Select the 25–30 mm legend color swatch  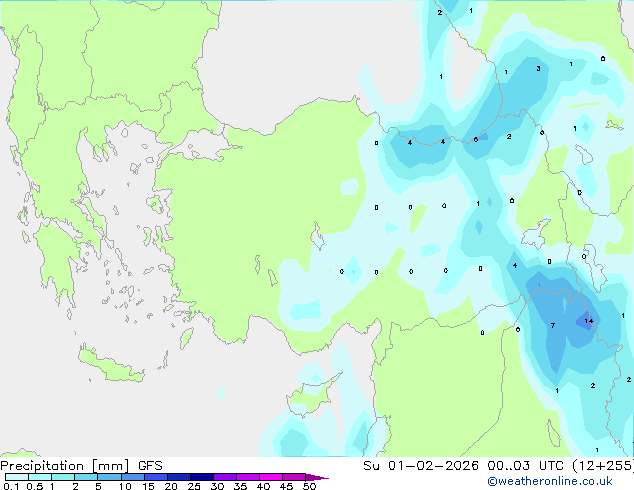[x=201, y=477]
